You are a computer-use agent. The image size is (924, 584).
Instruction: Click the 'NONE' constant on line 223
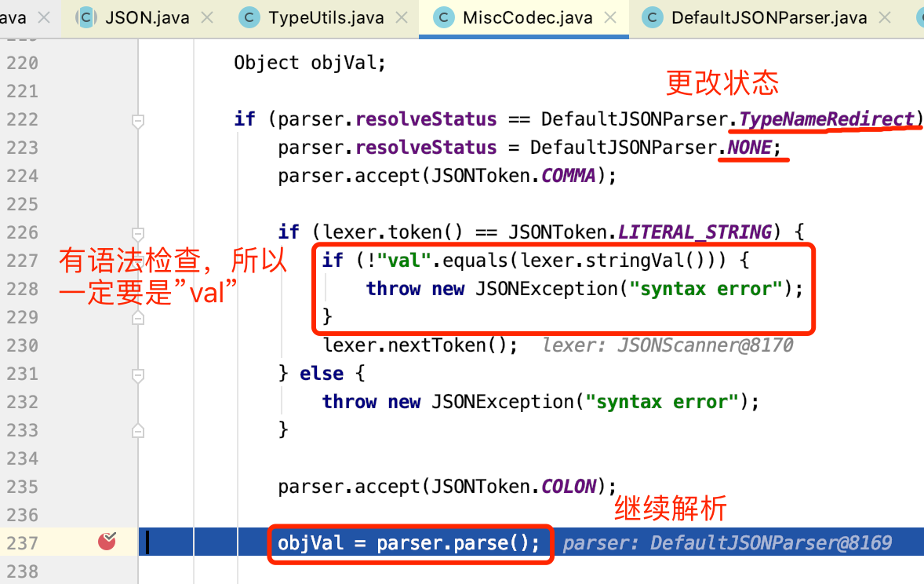pyautogui.click(x=750, y=148)
